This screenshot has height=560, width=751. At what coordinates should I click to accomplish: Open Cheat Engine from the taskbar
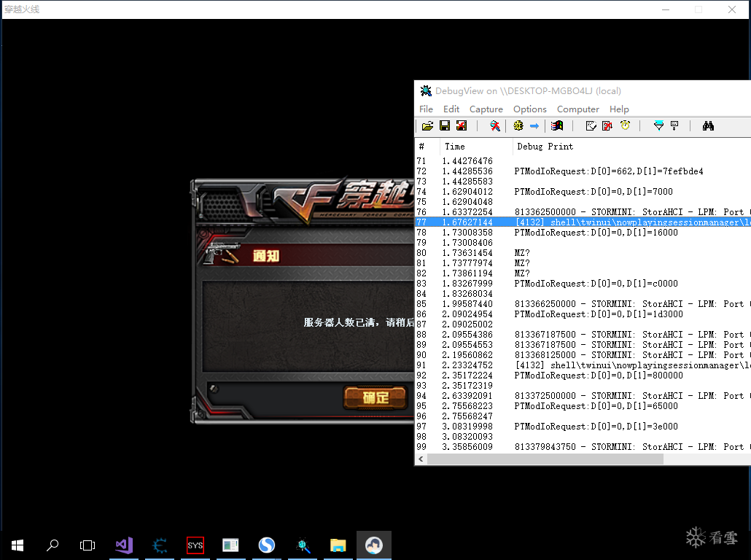[160, 545]
